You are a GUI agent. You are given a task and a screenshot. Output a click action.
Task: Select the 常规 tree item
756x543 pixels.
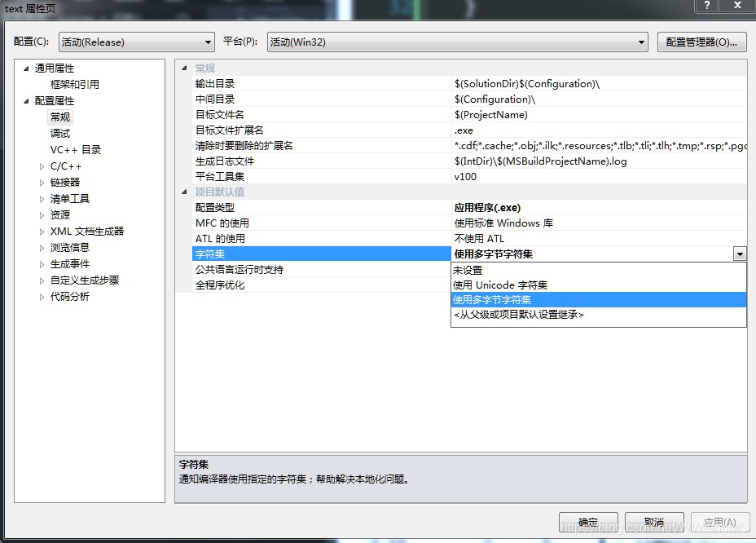(x=60, y=117)
